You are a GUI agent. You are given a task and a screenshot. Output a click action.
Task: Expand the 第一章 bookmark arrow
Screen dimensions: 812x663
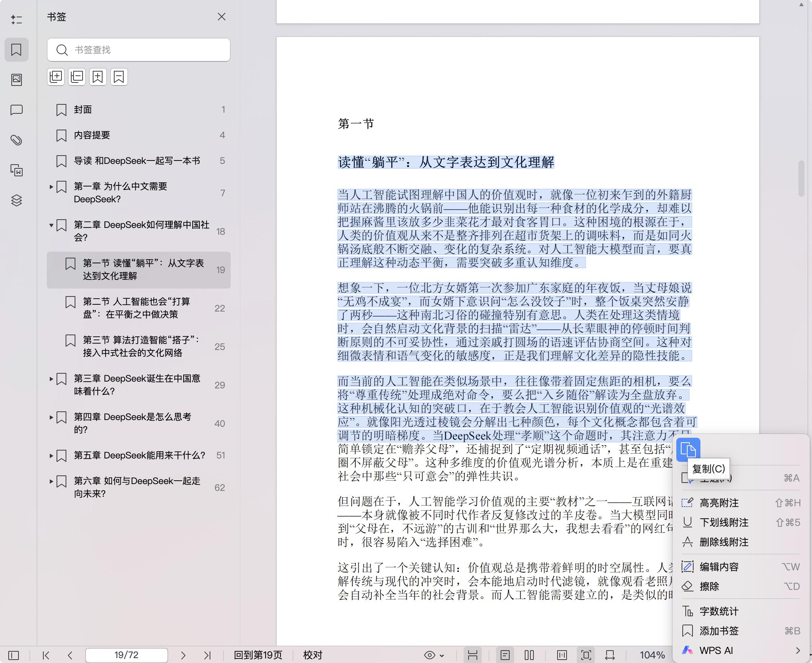pos(51,187)
